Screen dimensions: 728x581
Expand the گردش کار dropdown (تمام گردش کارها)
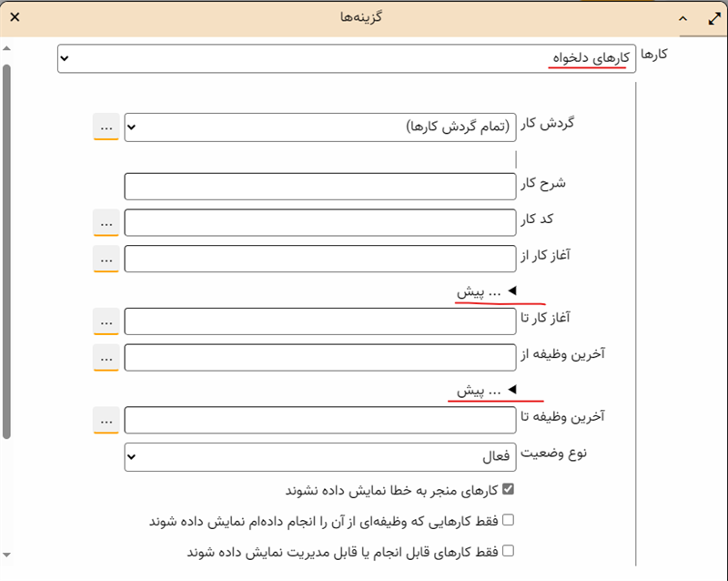click(319, 127)
